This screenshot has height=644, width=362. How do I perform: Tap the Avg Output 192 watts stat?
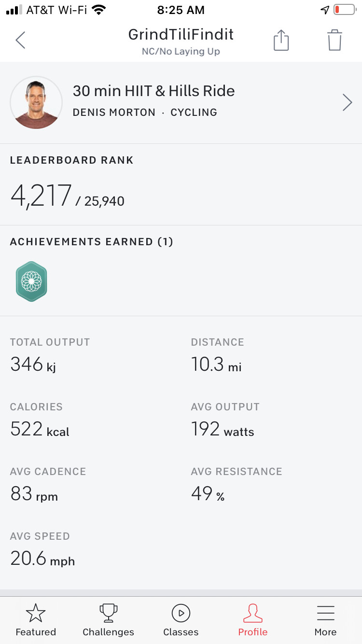point(222,429)
